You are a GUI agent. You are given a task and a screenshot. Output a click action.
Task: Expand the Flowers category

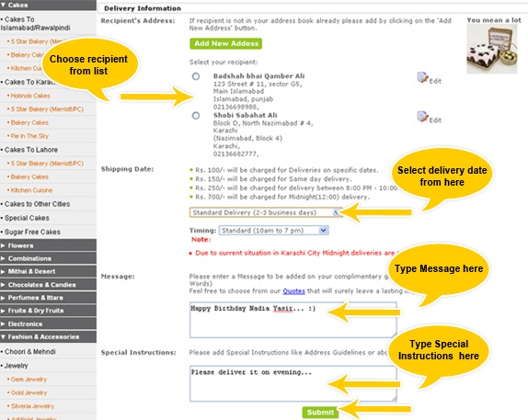click(x=48, y=245)
